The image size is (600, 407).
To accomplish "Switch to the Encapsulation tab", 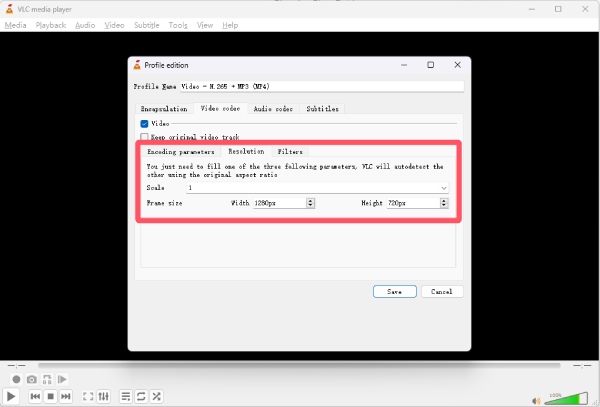I will tap(164, 109).
